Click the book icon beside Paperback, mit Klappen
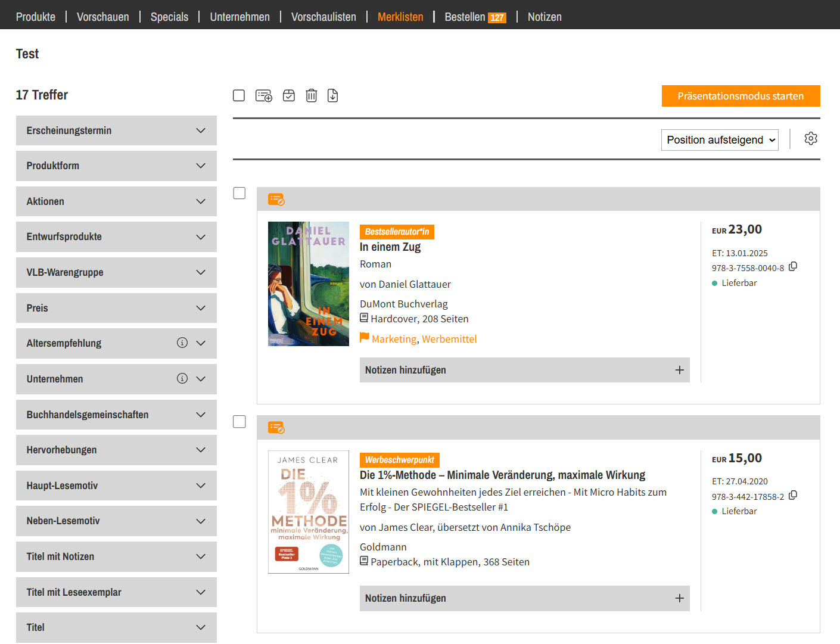840x644 pixels. pos(364,561)
